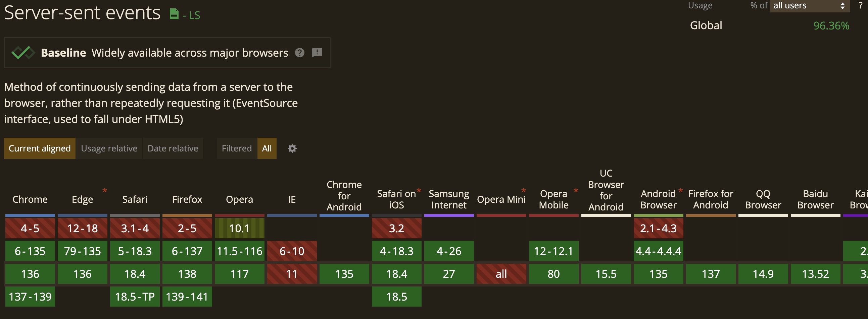This screenshot has height=319, width=868.
Task: Click the Chrome 137-139 support cell
Action: click(x=30, y=297)
